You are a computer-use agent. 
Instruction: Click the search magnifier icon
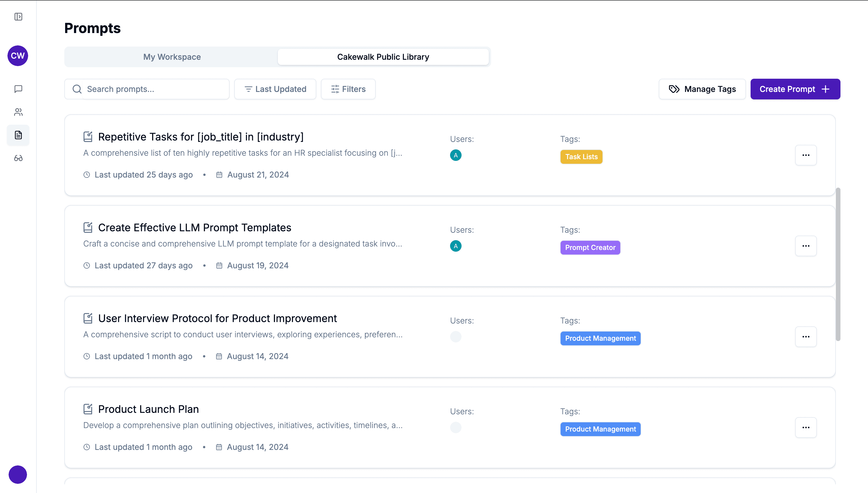click(x=77, y=89)
